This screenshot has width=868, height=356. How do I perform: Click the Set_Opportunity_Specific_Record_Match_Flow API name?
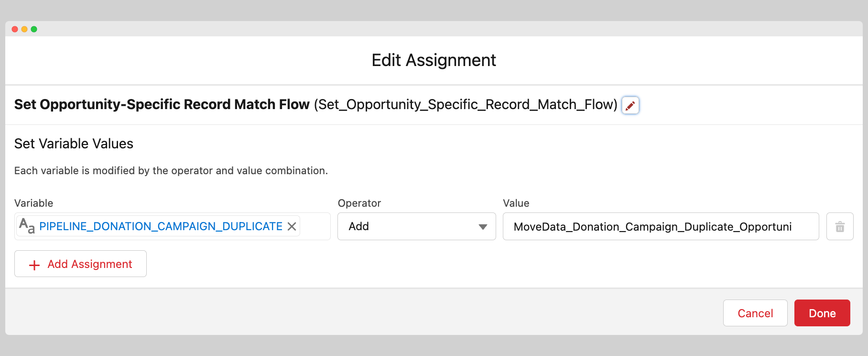click(x=465, y=104)
